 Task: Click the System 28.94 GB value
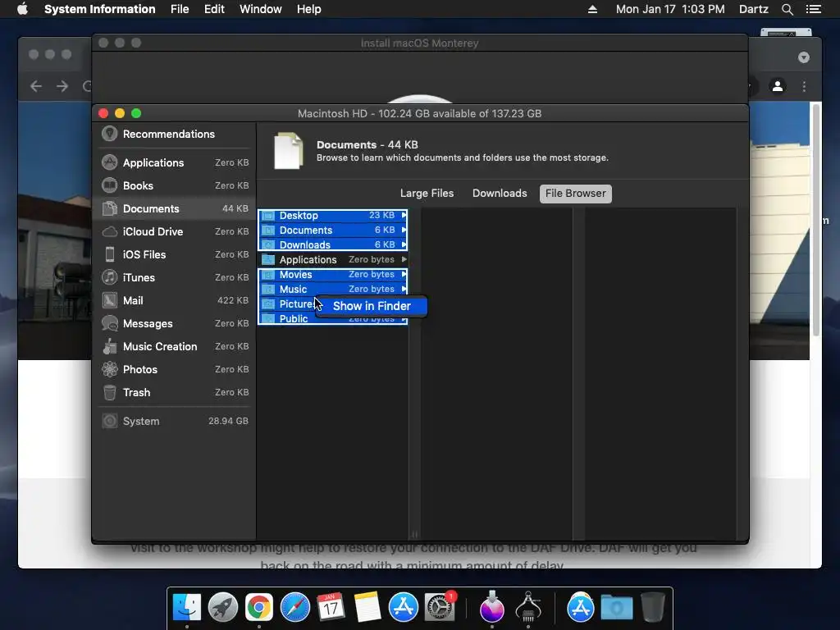(x=228, y=421)
